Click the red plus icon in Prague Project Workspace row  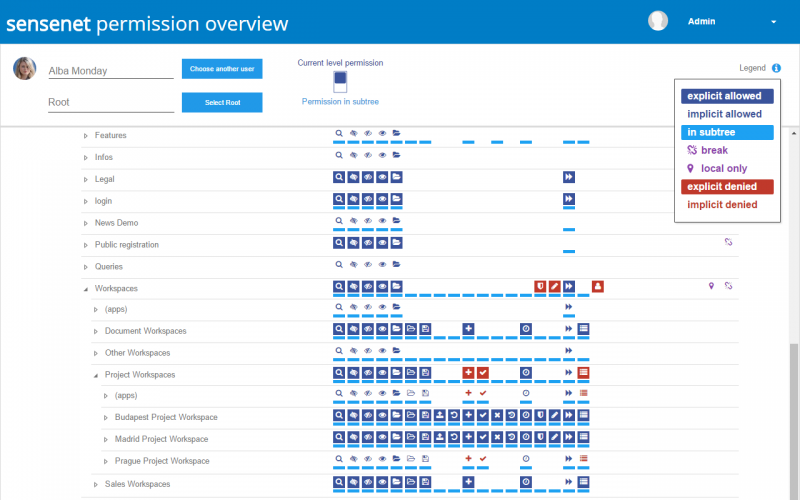pyautogui.click(x=468, y=459)
